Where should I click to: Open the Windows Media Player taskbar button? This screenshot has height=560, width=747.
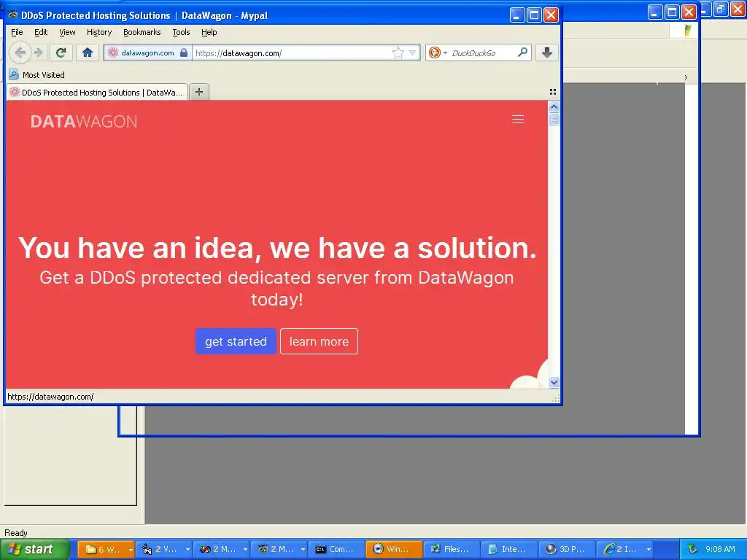click(394, 549)
